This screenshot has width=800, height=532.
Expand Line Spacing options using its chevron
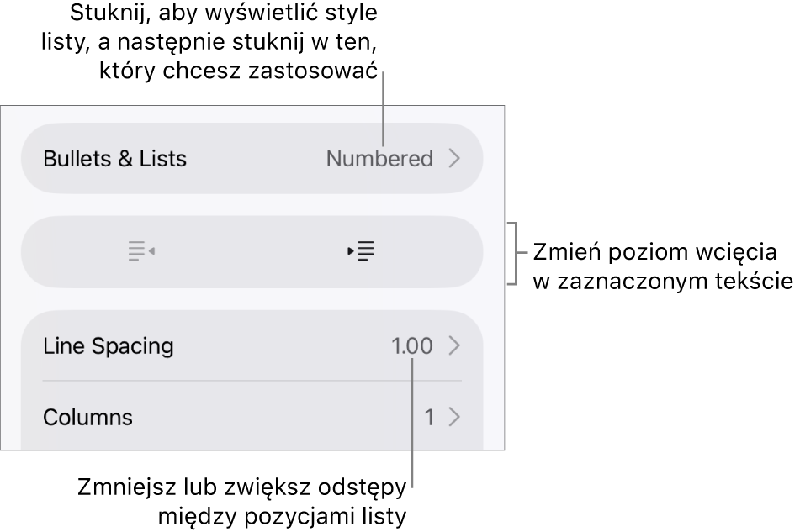tap(454, 346)
